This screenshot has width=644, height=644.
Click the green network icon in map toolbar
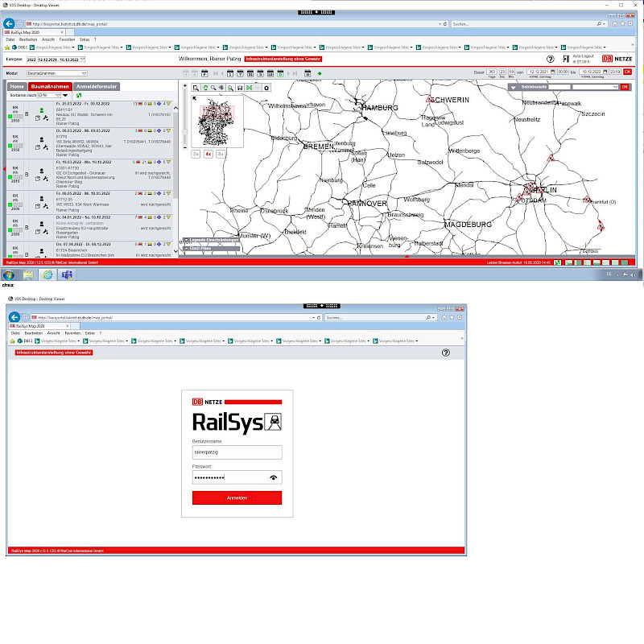click(249, 88)
